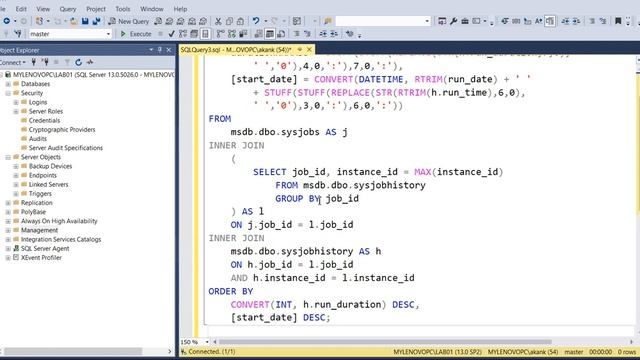Open the Help menu
This screenshot has height=360, width=640.
[180, 9]
